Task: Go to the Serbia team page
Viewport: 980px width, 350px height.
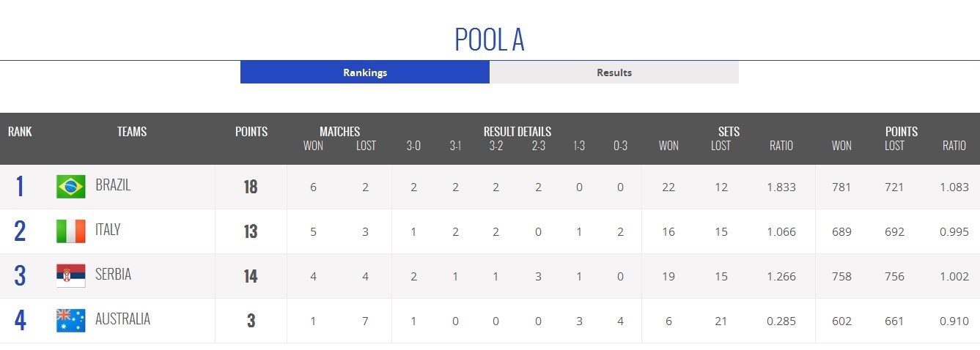Action: click(x=114, y=275)
